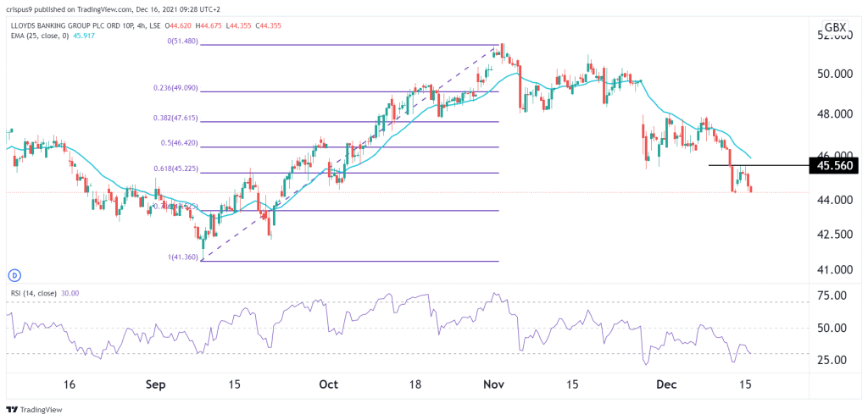Click the 50.000 price axis label
The image size is (868, 420).
point(836,74)
